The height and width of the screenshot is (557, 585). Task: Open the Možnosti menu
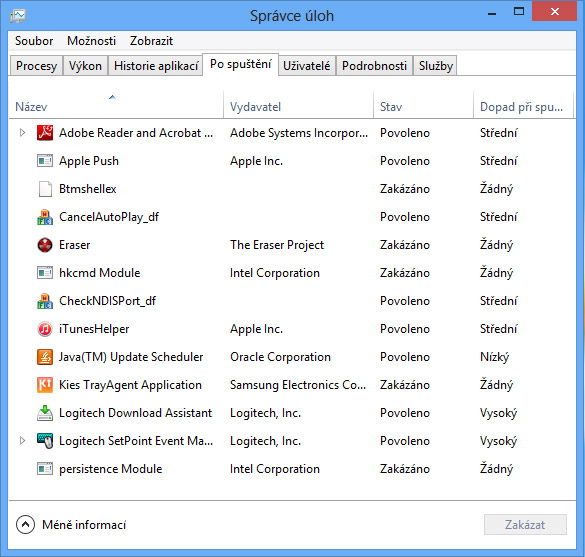pyautogui.click(x=91, y=41)
